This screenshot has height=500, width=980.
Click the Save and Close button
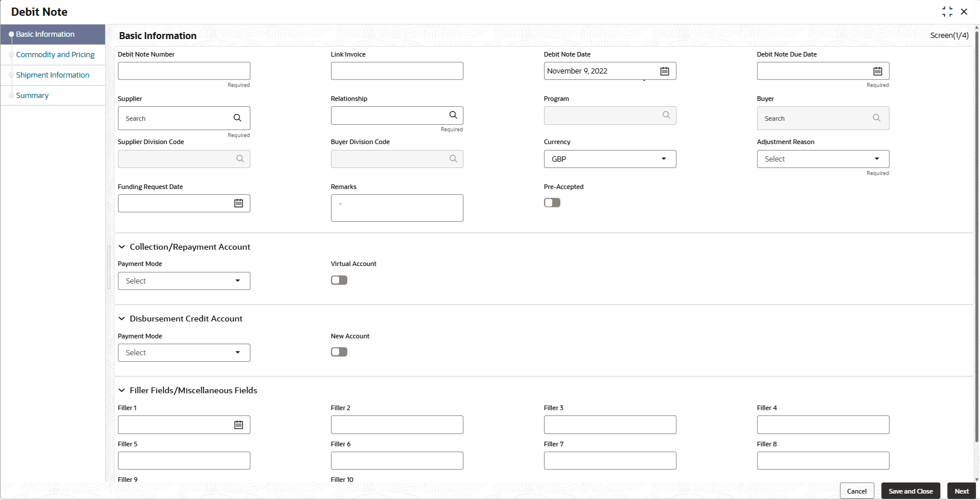pyautogui.click(x=911, y=491)
